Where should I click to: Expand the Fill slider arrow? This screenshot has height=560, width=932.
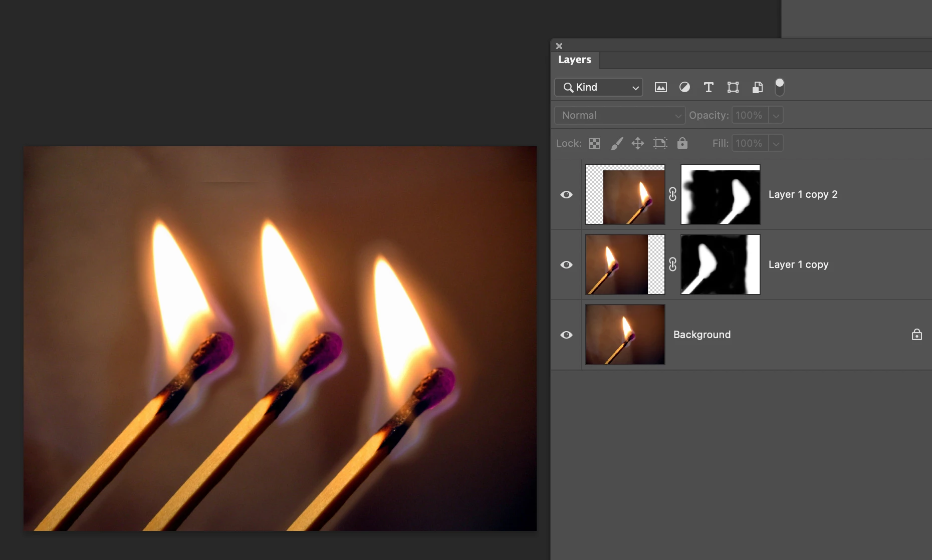(x=776, y=143)
